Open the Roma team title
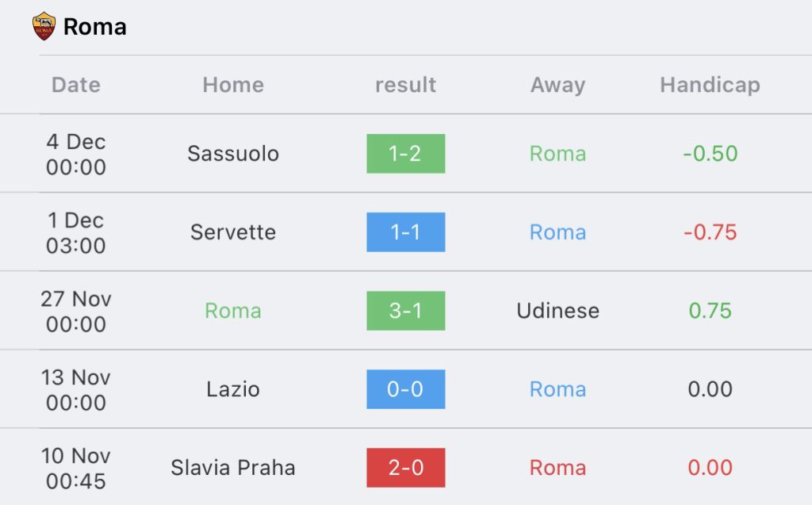Screen dimensions: 812x505 click(x=95, y=27)
